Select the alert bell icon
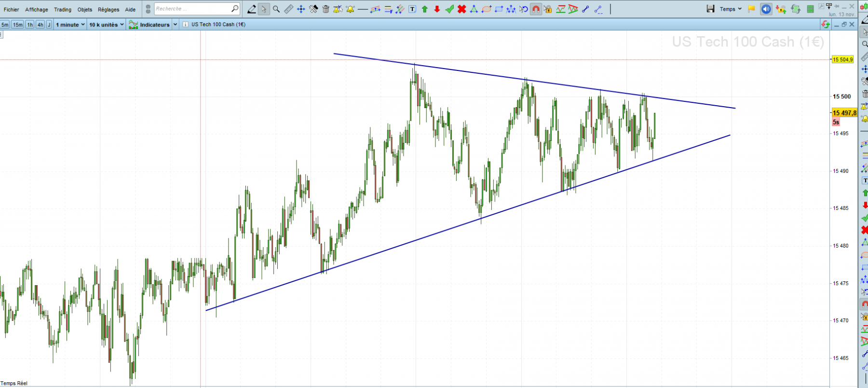This screenshot has width=868, height=388. [351, 9]
